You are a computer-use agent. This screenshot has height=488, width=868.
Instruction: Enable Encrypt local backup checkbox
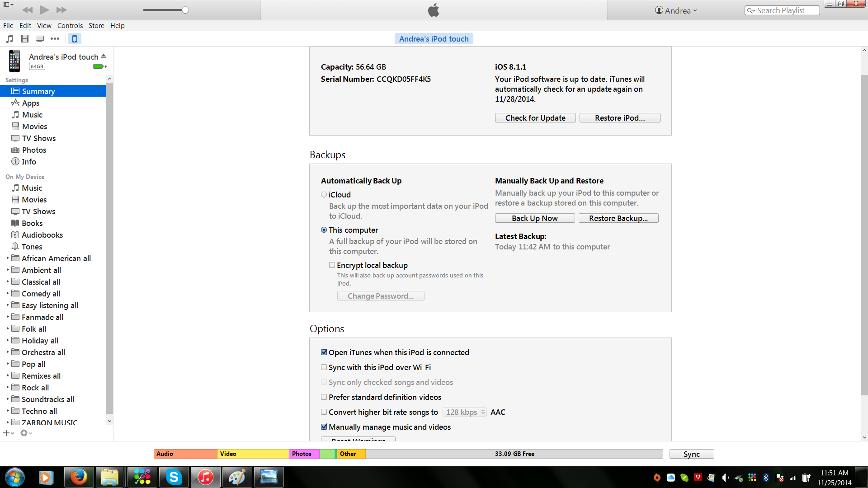tap(332, 265)
